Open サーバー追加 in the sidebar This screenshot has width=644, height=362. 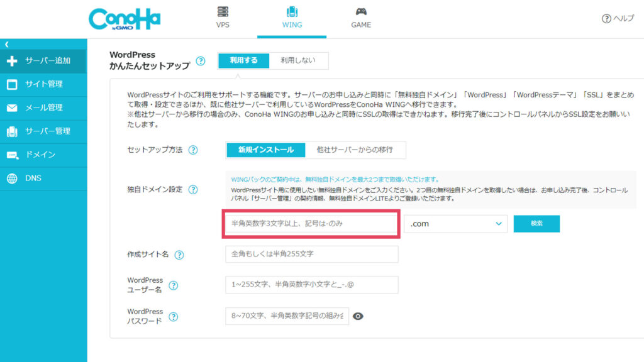43,61
